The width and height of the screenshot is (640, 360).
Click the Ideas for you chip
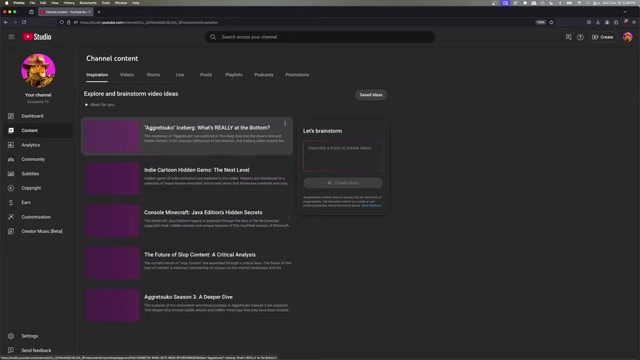(100, 104)
